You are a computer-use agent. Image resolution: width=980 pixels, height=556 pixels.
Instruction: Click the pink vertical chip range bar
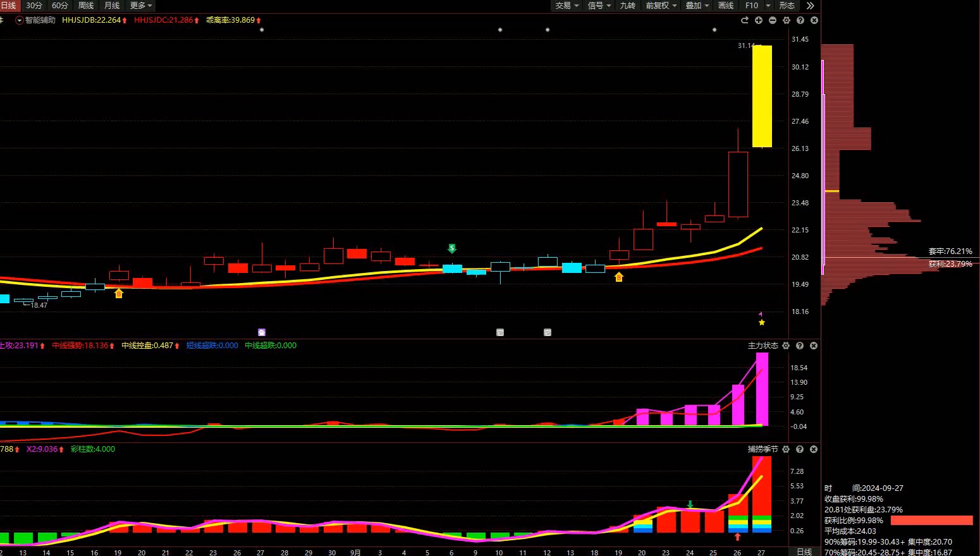point(823,167)
